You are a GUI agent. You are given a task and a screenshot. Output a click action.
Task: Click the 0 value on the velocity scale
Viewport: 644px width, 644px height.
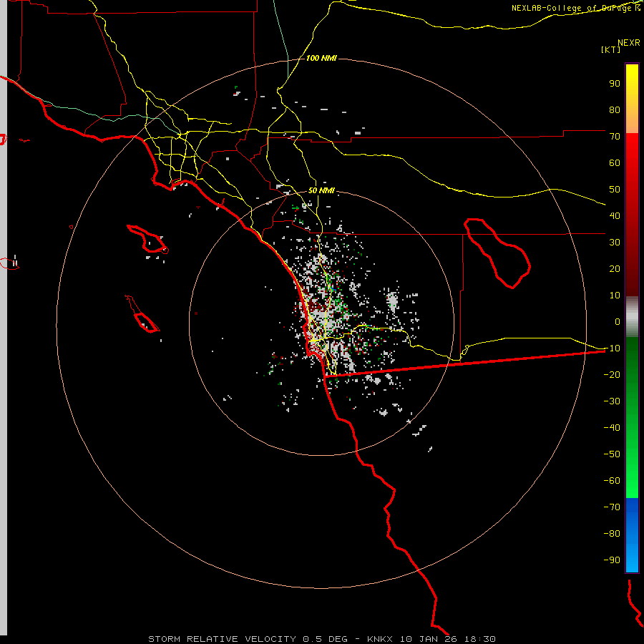[618, 322]
